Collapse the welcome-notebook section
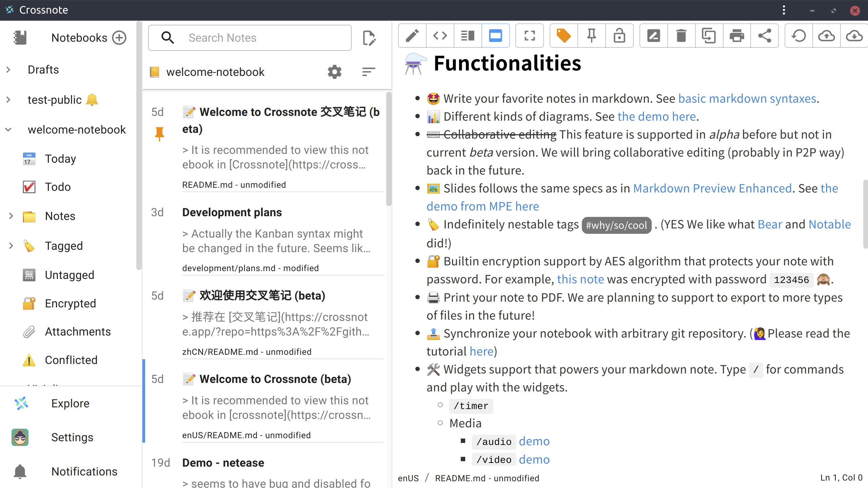868x488 pixels. 8,129
